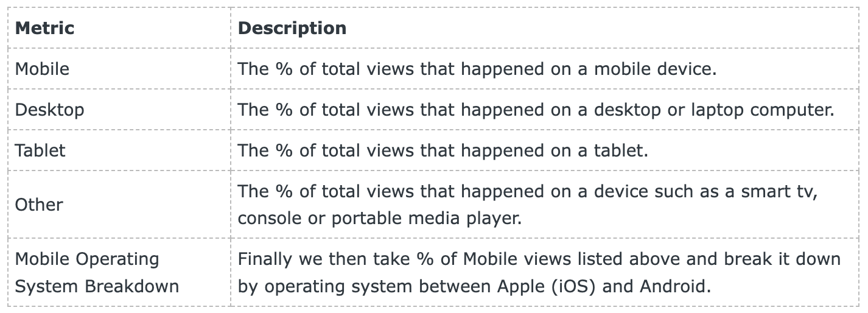Image resolution: width=868 pixels, height=313 pixels.
Task: Select the Tablet metric cell
Action: (x=40, y=150)
